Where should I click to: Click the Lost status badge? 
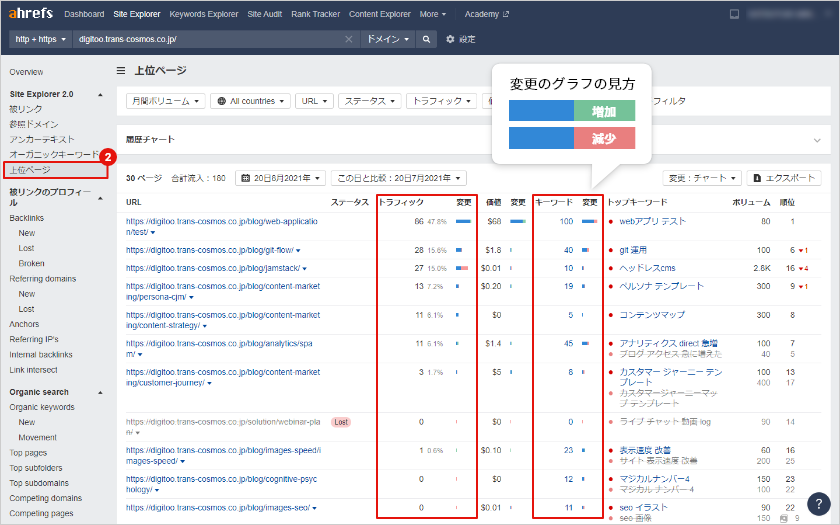tap(341, 422)
